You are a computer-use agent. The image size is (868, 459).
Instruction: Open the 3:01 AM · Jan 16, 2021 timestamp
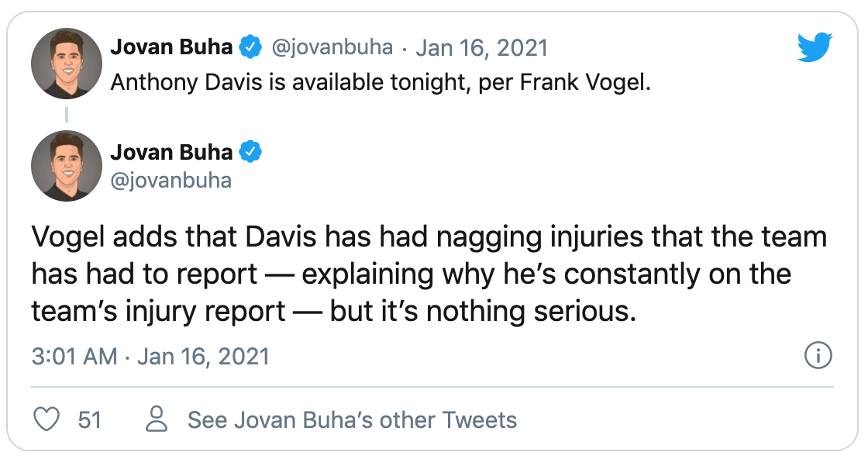click(150, 356)
